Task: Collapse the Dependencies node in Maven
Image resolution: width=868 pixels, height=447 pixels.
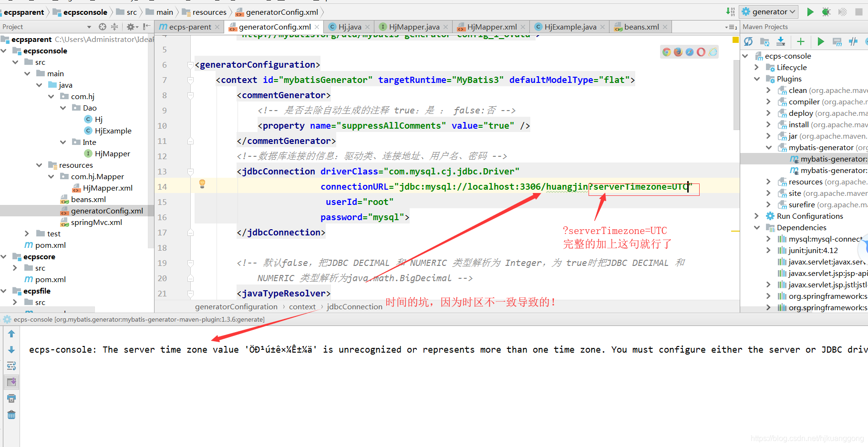Action: point(756,227)
